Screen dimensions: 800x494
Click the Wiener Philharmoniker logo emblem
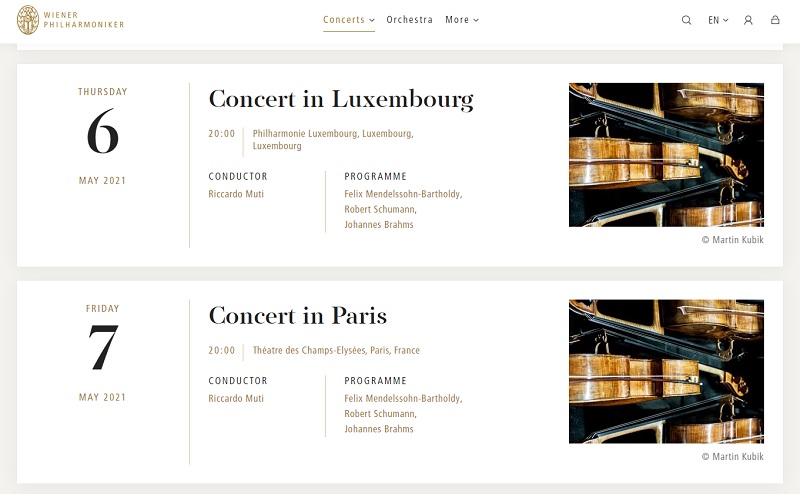coord(28,20)
